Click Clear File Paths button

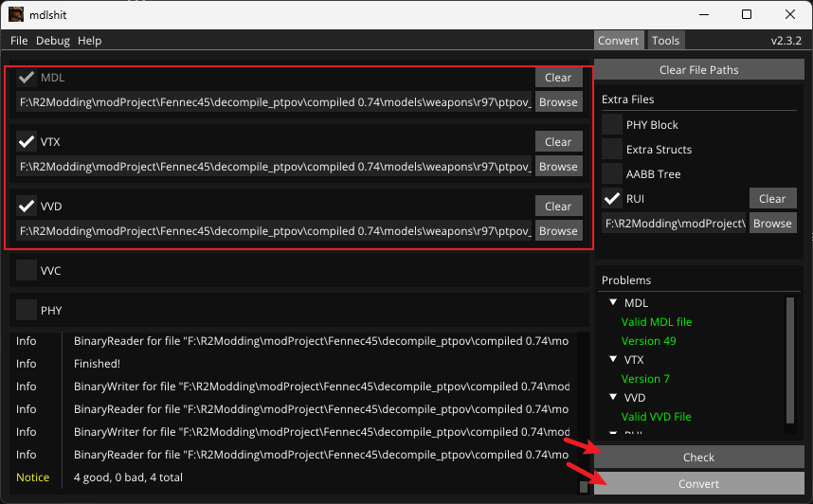coord(698,70)
